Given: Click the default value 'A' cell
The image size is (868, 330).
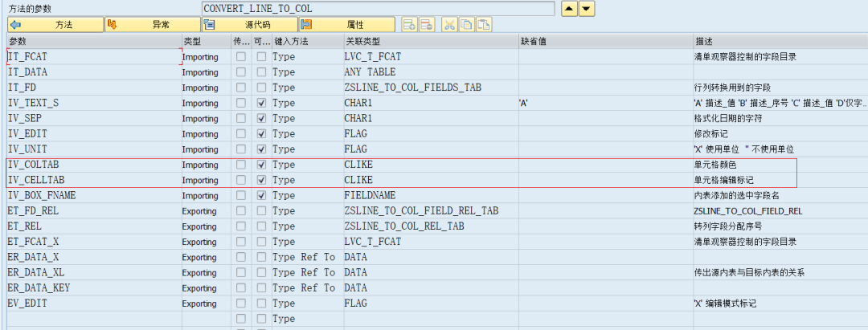Looking at the screenshot, I should pyautogui.click(x=606, y=104).
